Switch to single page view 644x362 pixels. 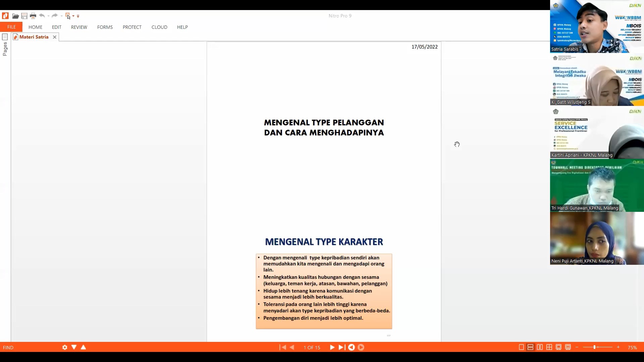[521, 347]
